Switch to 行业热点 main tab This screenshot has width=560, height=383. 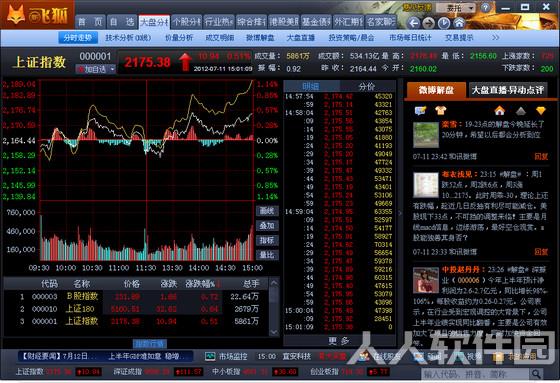click(x=219, y=22)
